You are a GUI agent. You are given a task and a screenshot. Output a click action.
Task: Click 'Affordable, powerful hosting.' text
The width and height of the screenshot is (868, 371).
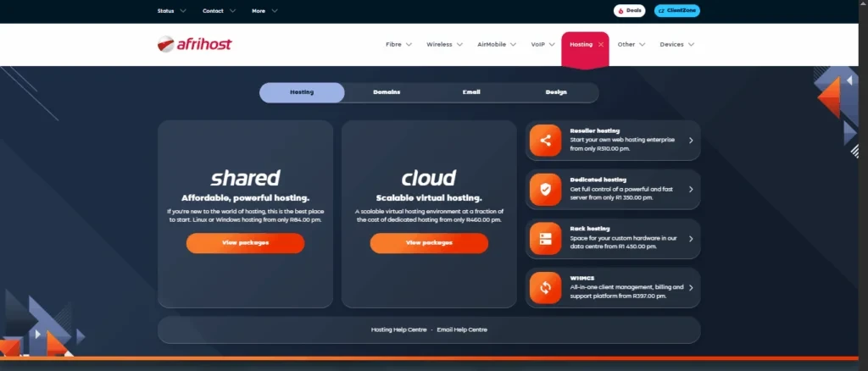pyautogui.click(x=245, y=198)
